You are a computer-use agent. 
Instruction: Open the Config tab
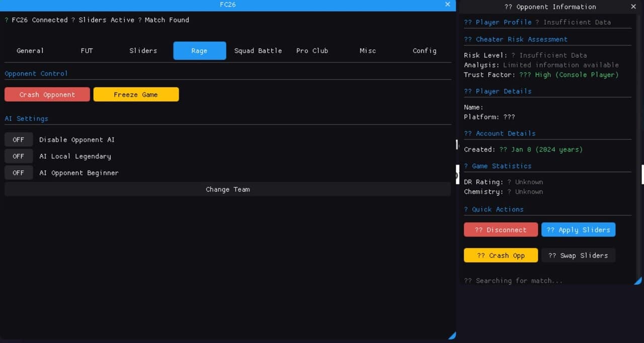pos(424,51)
